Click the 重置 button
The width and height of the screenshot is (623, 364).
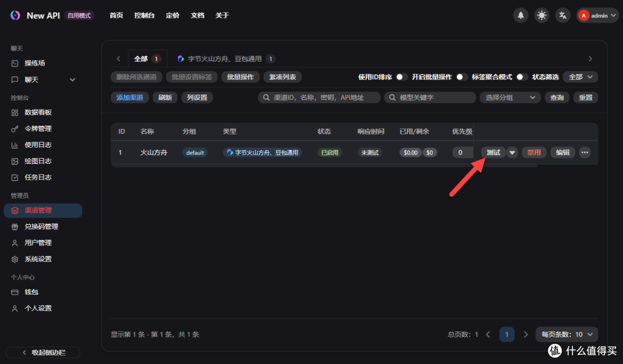pos(586,97)
